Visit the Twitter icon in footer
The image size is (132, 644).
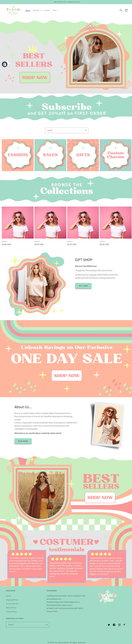pyautogui.click(x=109, y=625)
